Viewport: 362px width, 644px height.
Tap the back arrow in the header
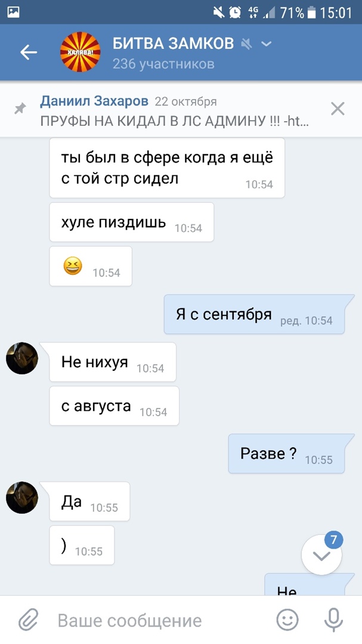(x=29, y=52)
